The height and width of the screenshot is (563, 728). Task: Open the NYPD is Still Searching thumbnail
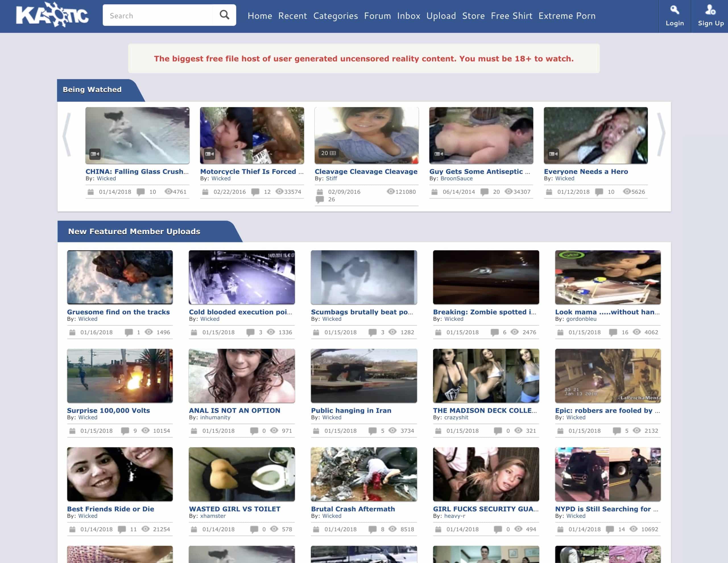608,474
